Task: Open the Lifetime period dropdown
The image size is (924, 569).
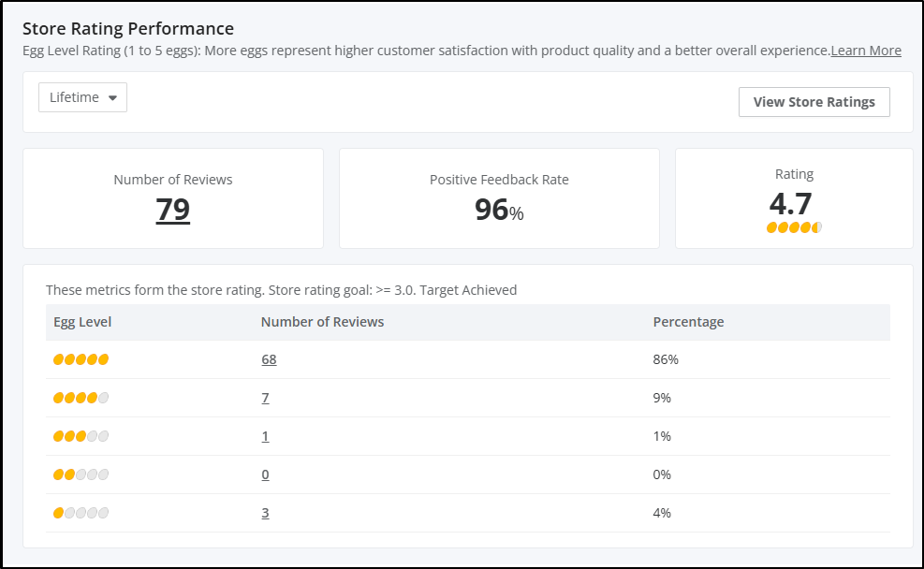Action: pos(82,97)
